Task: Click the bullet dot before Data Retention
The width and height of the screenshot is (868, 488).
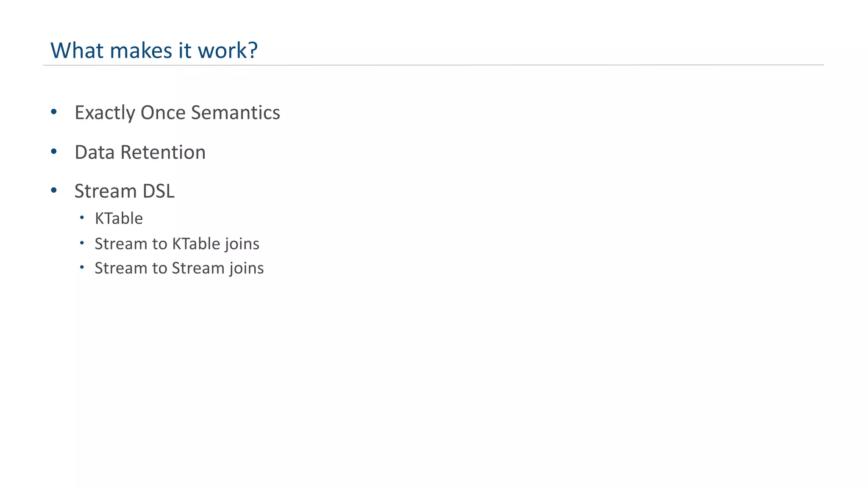Action: [53, 151]
